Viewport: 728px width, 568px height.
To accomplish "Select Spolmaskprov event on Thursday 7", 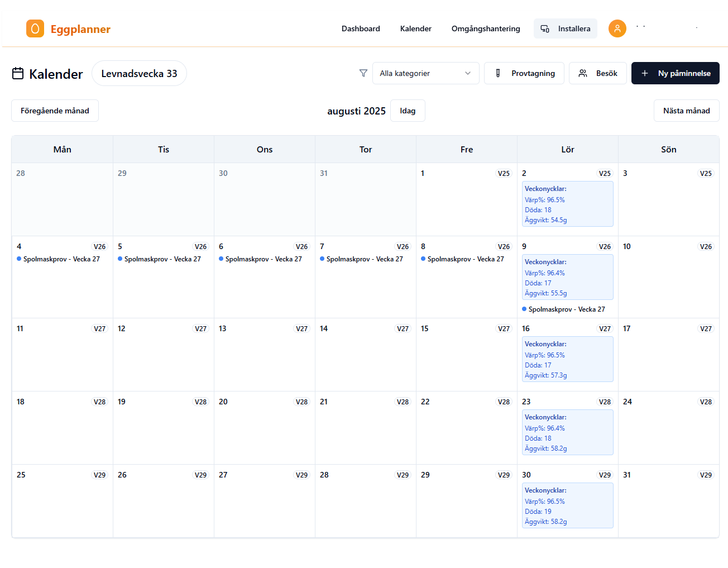I will click(362, 259).
